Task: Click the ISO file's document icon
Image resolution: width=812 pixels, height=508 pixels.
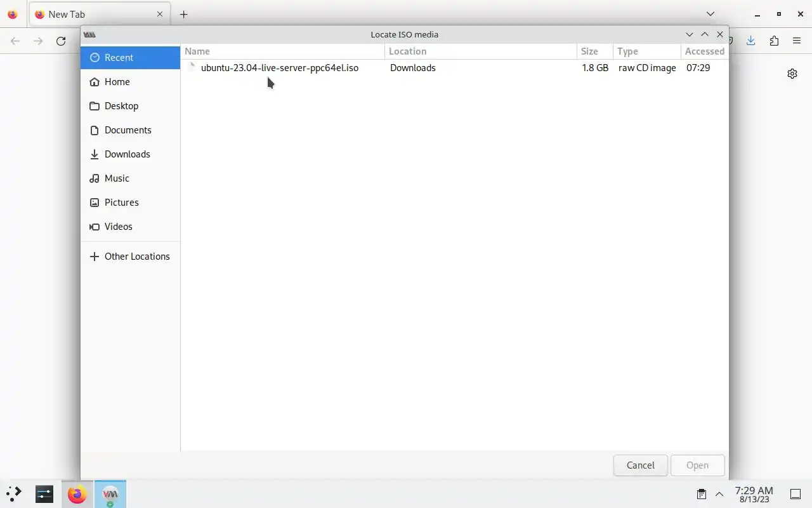Action: 191,67
